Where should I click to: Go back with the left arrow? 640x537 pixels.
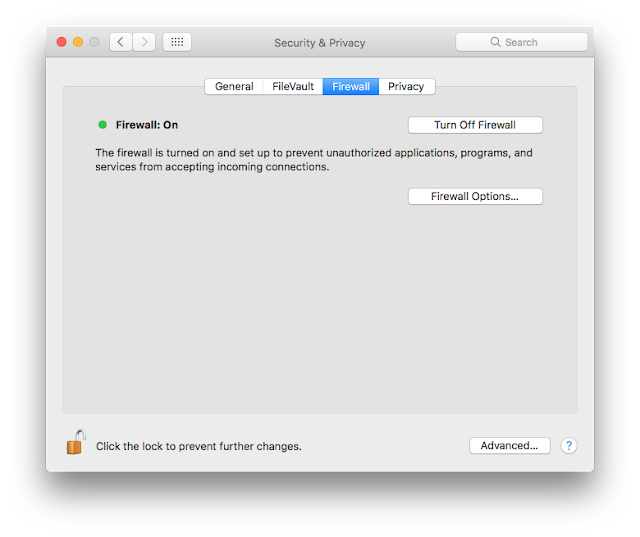121,42
